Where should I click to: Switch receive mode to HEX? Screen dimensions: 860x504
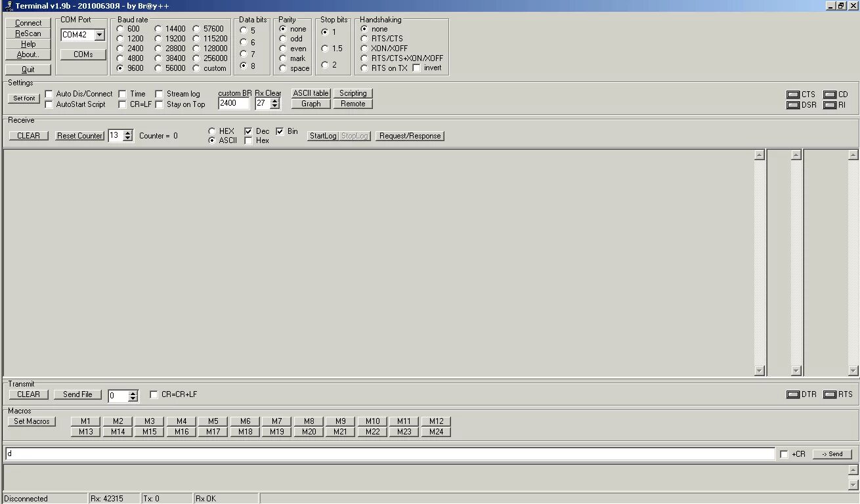point(212,131)
